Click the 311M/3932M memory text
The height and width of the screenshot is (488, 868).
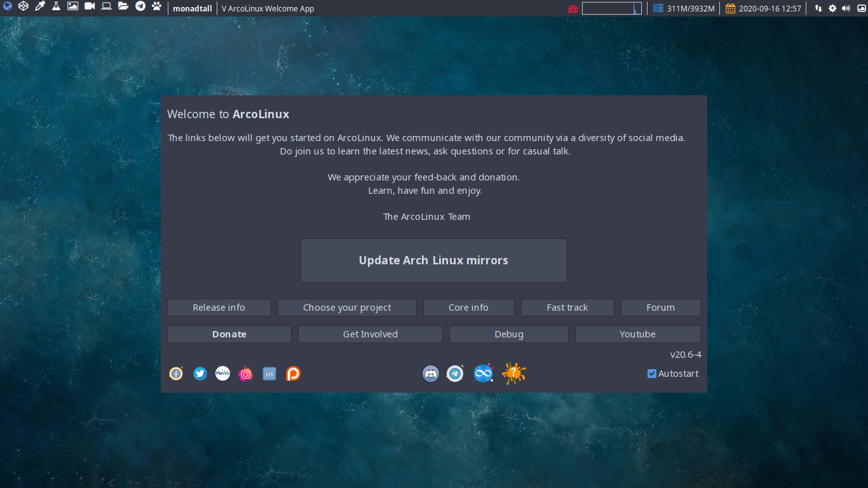click(691, 9)
